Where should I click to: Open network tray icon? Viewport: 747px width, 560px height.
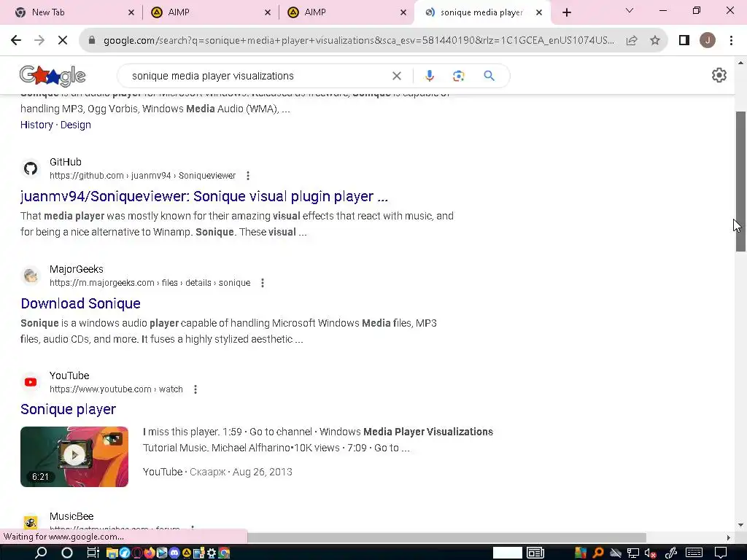pyautogui.click(x=633, y=553)
